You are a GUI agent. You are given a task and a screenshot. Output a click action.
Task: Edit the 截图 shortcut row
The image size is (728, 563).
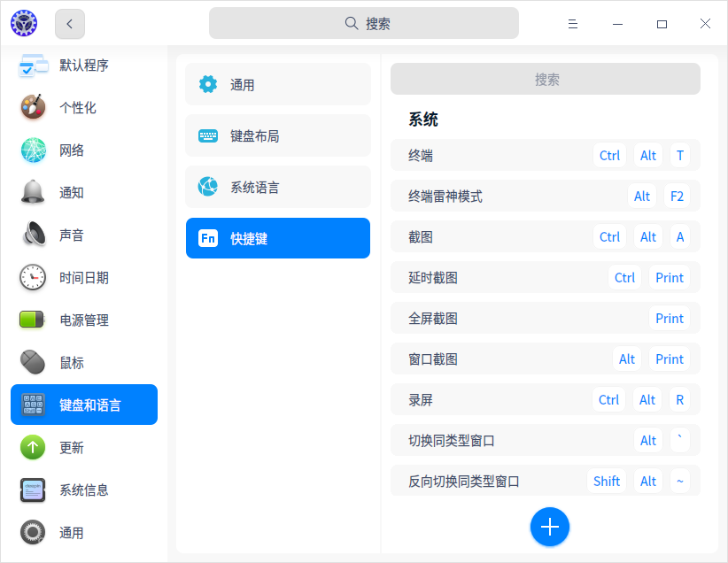coord(545,236)
